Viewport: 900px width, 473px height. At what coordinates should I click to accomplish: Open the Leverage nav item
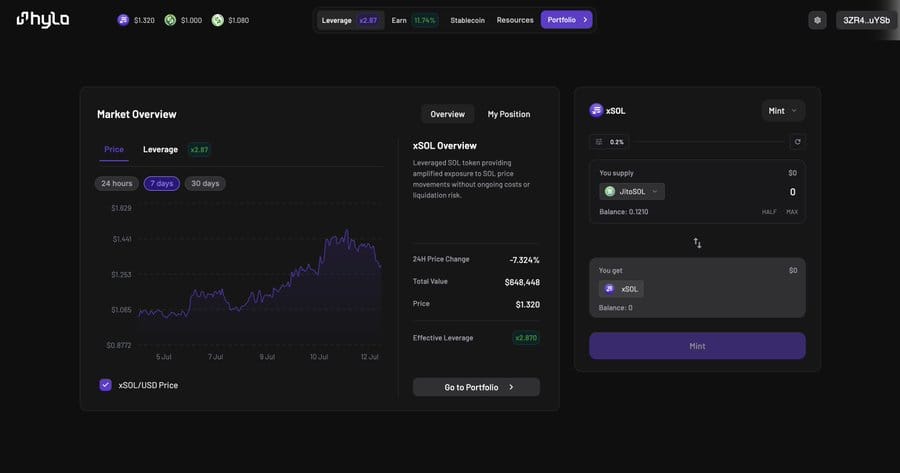pos(350,20)
